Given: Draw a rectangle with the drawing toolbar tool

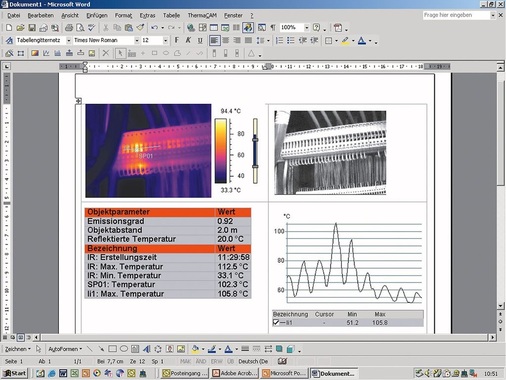Looking at the screenshot, I should (112, 349).
